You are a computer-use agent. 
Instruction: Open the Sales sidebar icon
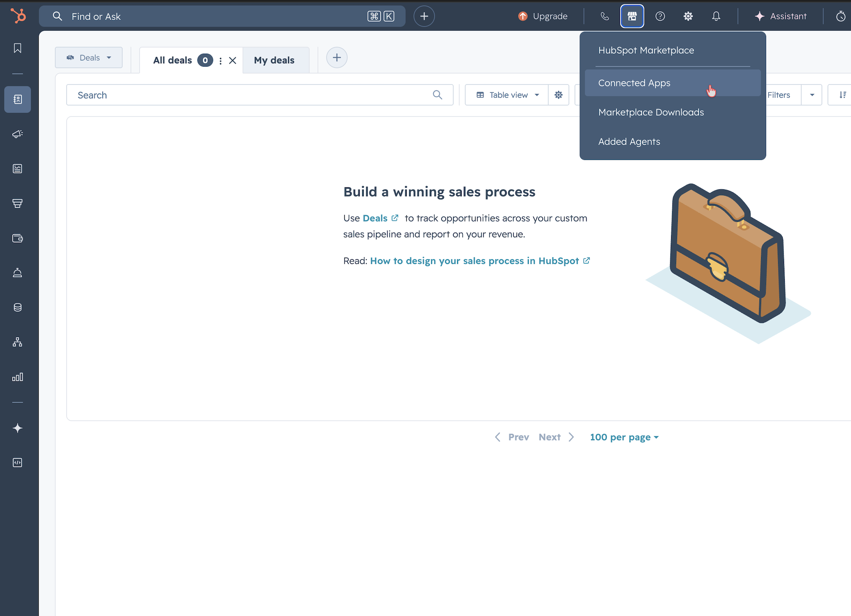pos(17,203)
